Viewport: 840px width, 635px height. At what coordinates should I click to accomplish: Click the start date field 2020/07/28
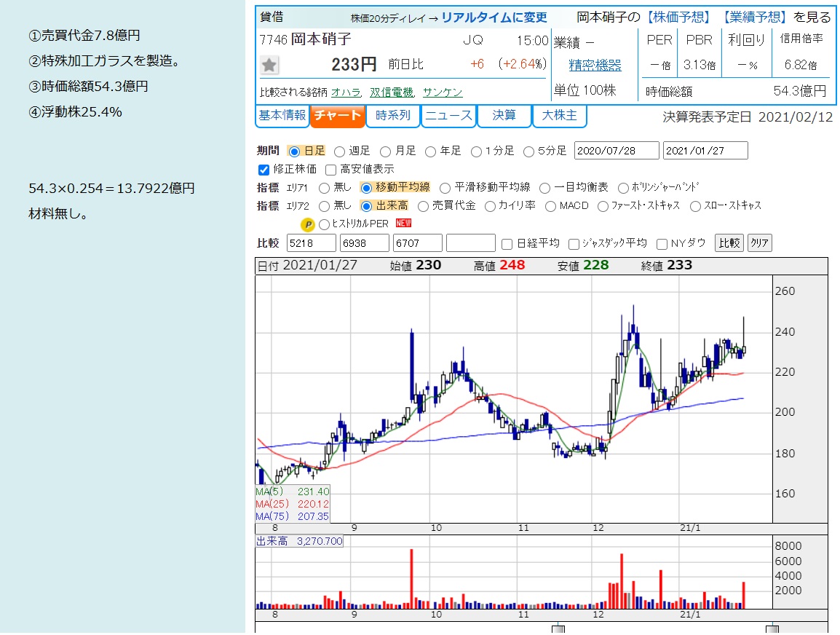click(617, 151)
